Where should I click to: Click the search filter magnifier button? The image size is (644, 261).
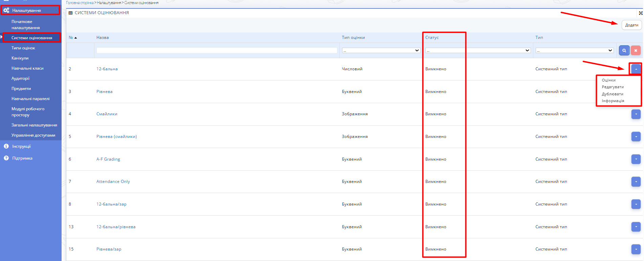click(x=624, y=50)
